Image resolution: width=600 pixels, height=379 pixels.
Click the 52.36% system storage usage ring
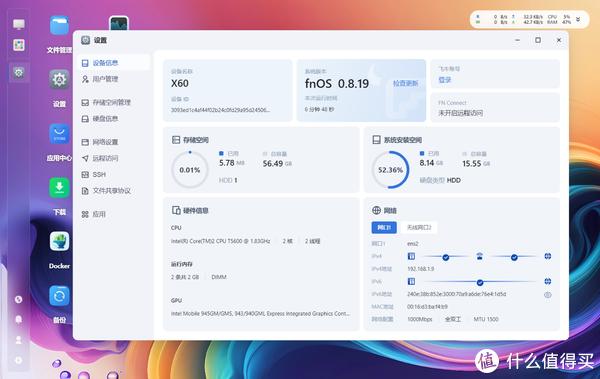[390, 170]
